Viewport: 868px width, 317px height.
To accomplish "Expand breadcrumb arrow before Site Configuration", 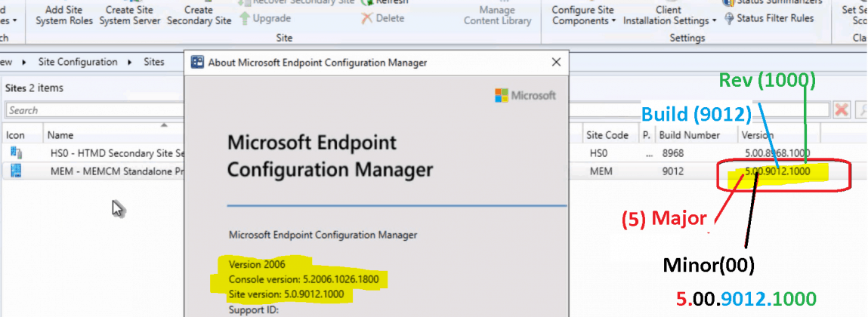I will pos(24,63).
